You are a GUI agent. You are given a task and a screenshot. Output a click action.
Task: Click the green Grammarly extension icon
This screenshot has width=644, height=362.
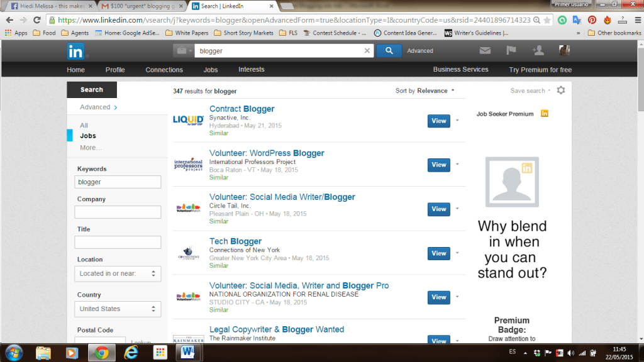(x=562, y=20)
